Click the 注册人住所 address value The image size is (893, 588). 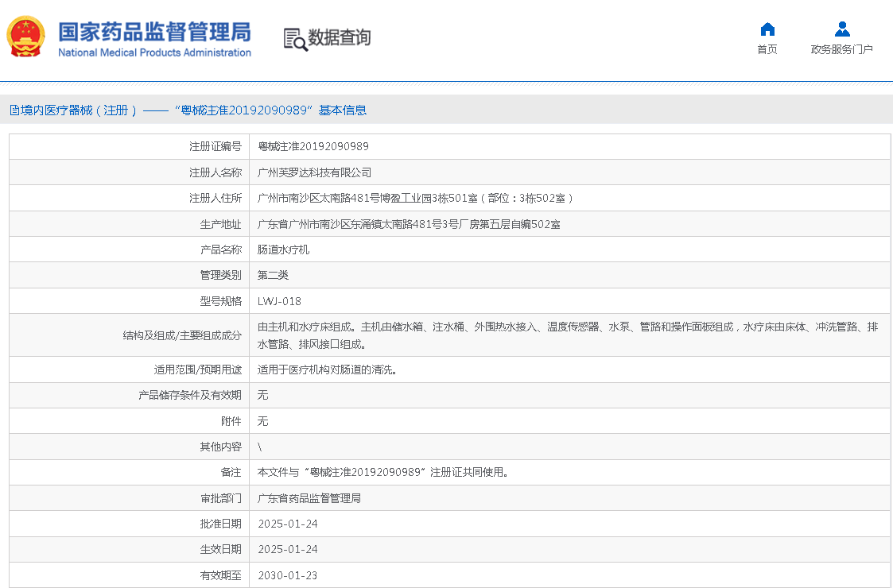(415, 198)
